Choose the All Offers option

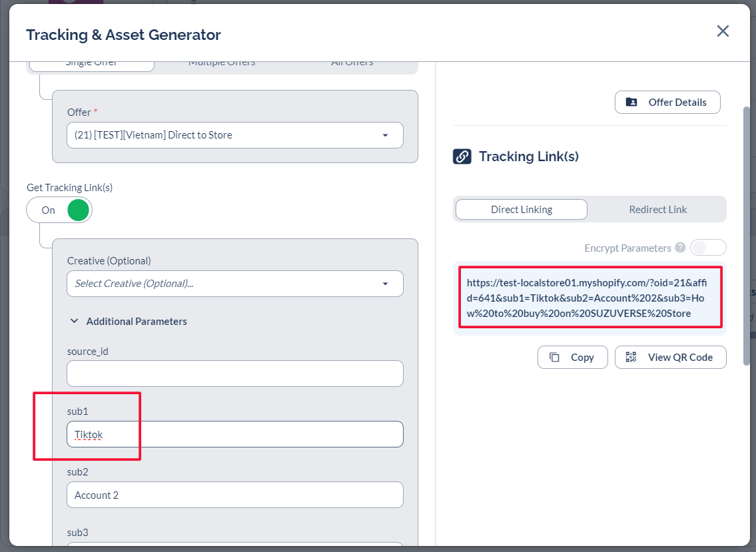pyautogui.click(x=352, y=63)
